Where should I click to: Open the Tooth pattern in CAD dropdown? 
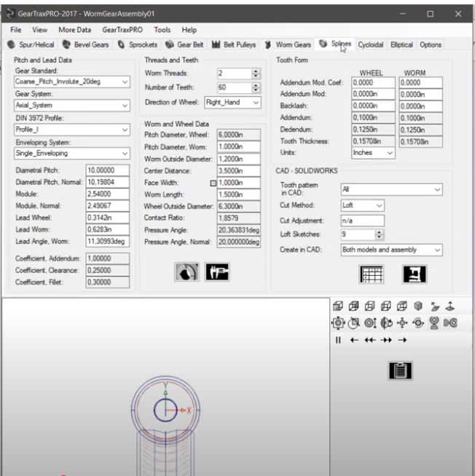(391, 190)
